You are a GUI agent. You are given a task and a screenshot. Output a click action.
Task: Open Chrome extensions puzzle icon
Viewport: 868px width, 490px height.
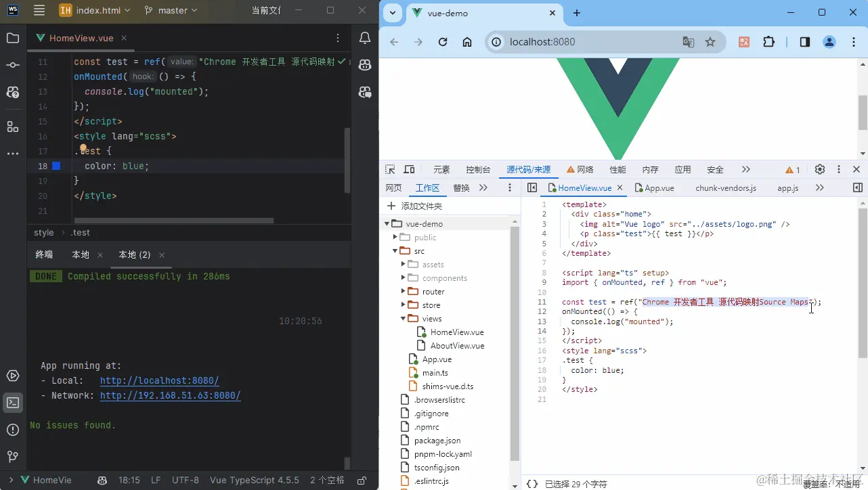[768, 42]
